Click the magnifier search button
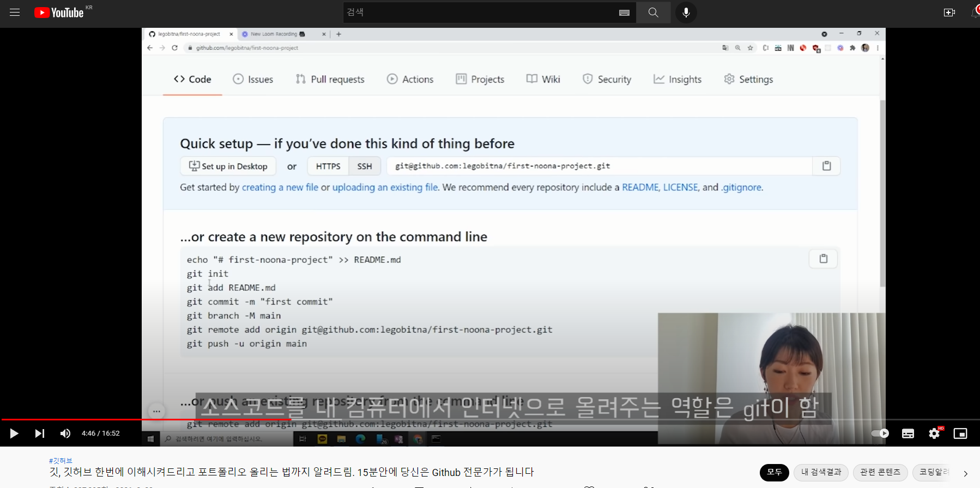Screen dimensions: 980x488 (653, 13)
